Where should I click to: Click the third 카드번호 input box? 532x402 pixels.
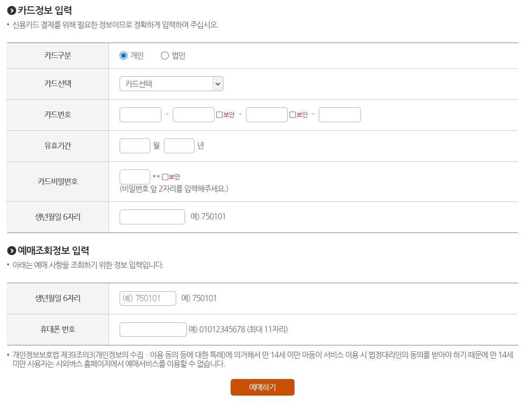[267, 115]
